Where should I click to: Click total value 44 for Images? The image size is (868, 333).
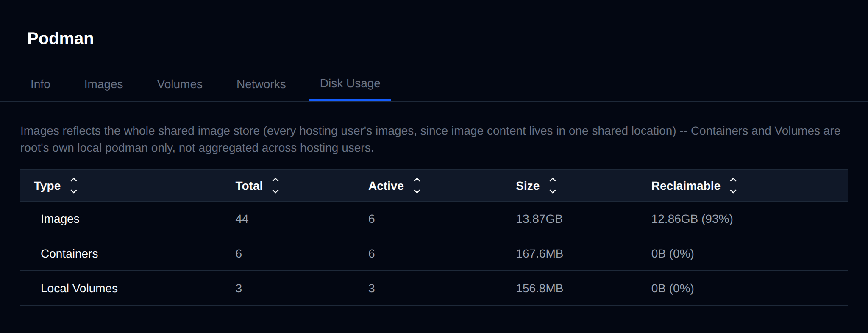coord(242,219)
